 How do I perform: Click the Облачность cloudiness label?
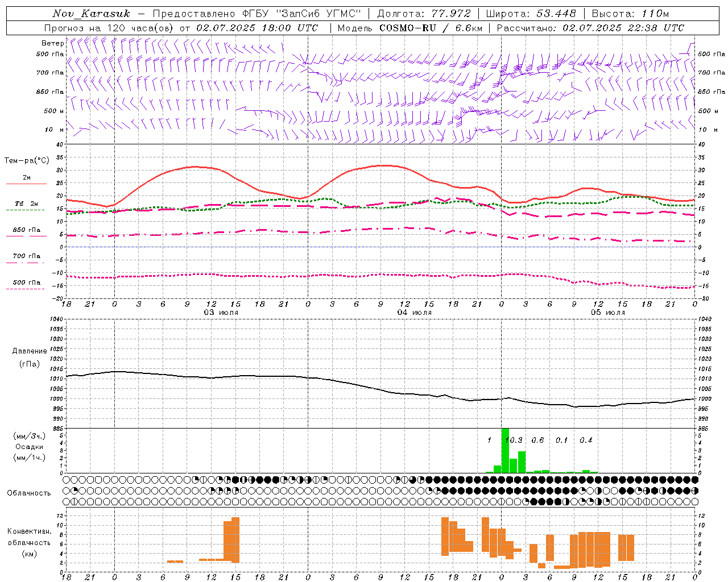pyautogui.click(x=29, y=493)
